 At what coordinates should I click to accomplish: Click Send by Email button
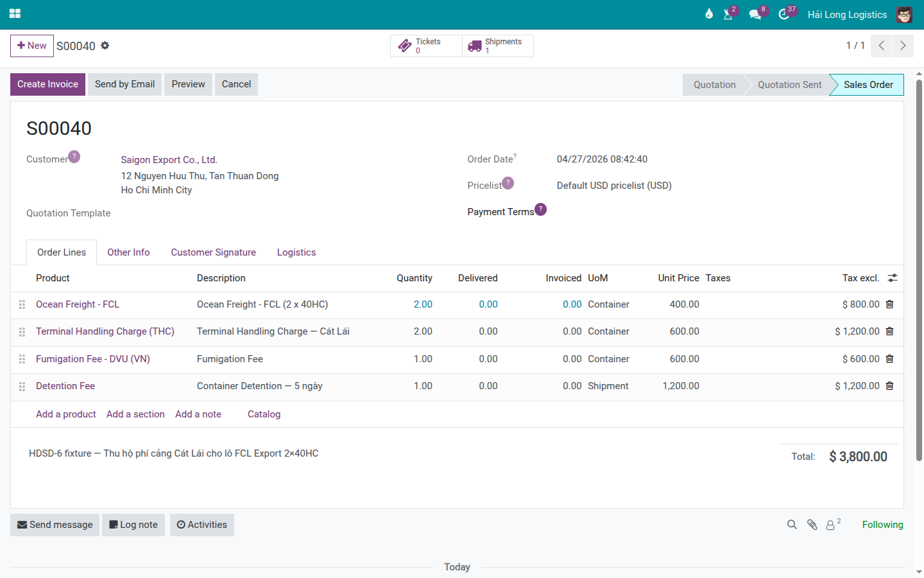[x=124, y=84]
